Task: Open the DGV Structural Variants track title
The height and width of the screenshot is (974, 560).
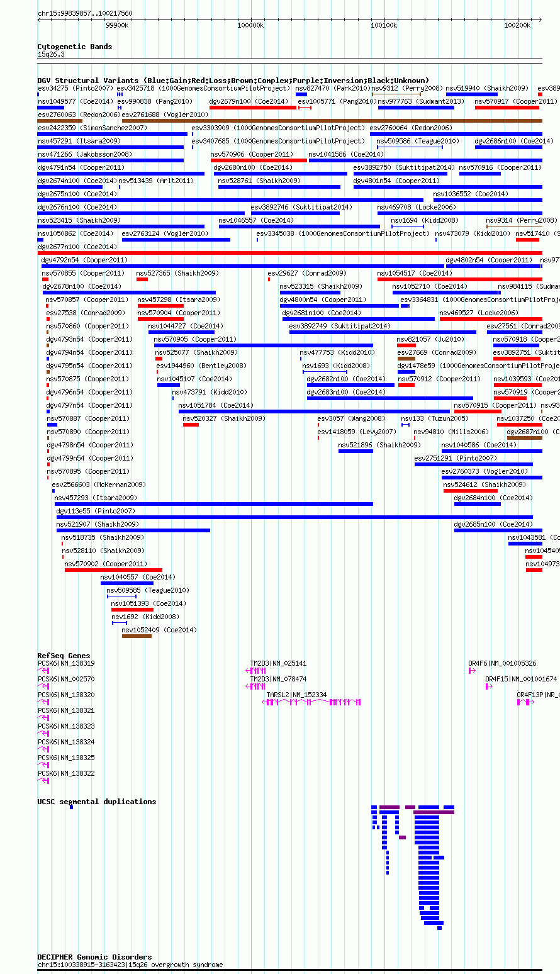Action: 233,81
